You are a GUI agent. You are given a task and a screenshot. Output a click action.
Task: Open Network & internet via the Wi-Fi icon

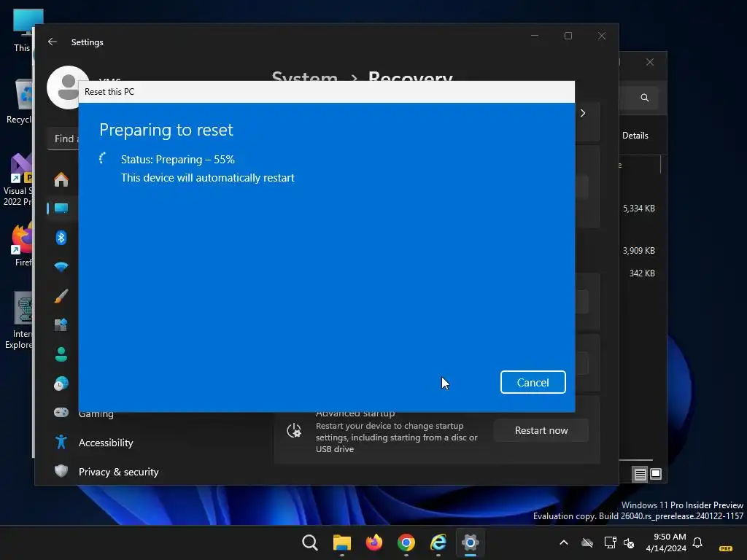pyautogui.click(x=61, y=267)
